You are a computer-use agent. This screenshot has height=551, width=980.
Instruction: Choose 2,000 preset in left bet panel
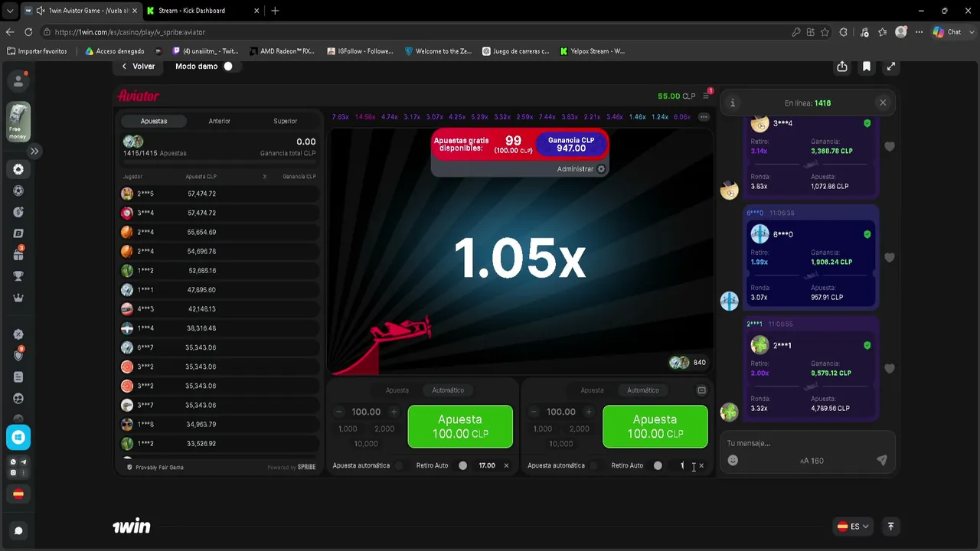click(384, 429)
